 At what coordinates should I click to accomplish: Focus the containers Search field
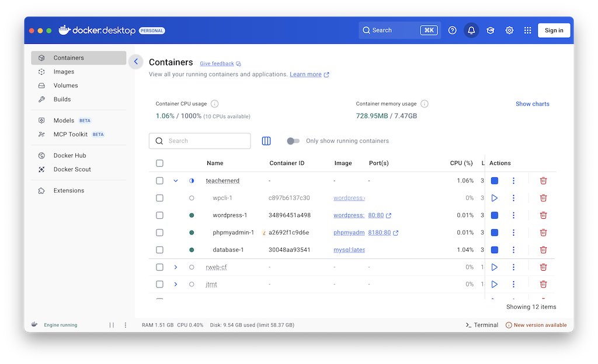[200, 141]
